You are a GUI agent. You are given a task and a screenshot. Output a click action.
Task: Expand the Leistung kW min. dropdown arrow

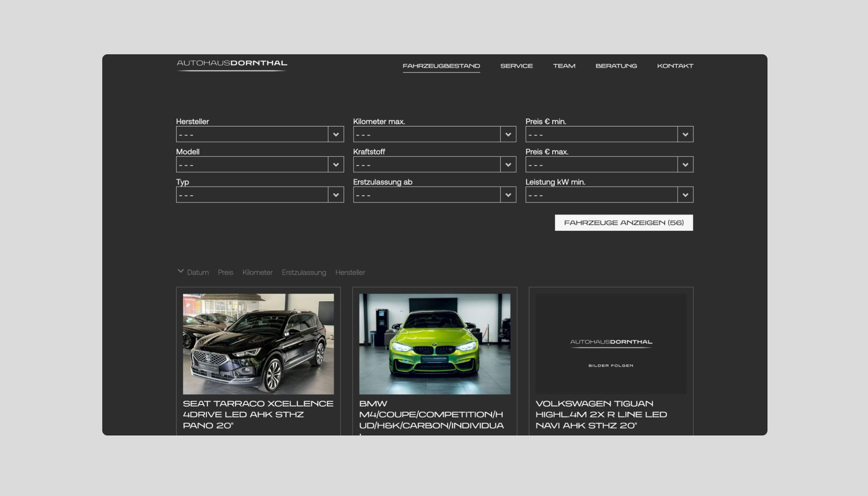pyautogui.click(x=685, y=195)
